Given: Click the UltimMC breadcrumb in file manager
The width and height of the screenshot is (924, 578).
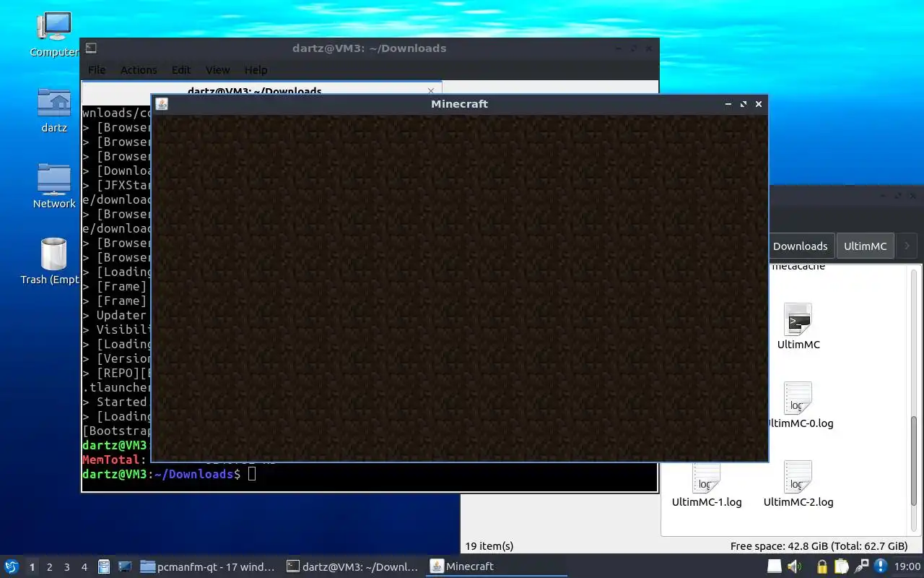Looking at the screenshot, I should [866, 246].
